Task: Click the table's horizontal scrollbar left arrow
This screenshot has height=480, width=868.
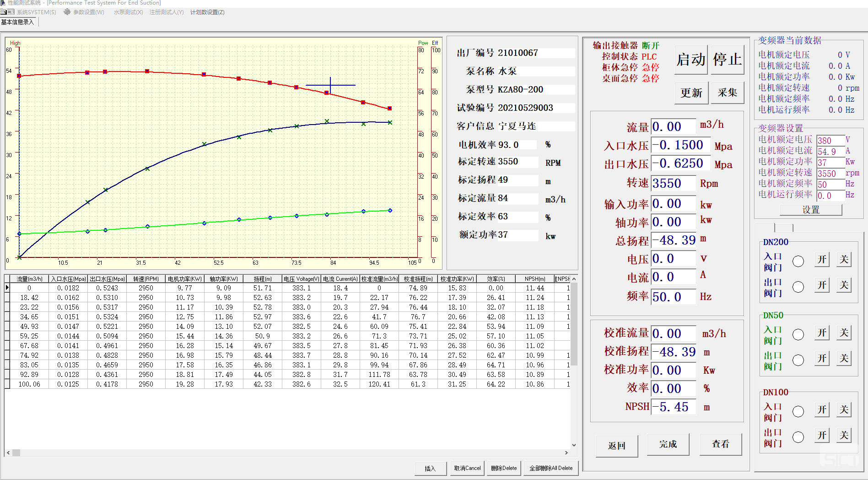Action: tap(8, 453)
